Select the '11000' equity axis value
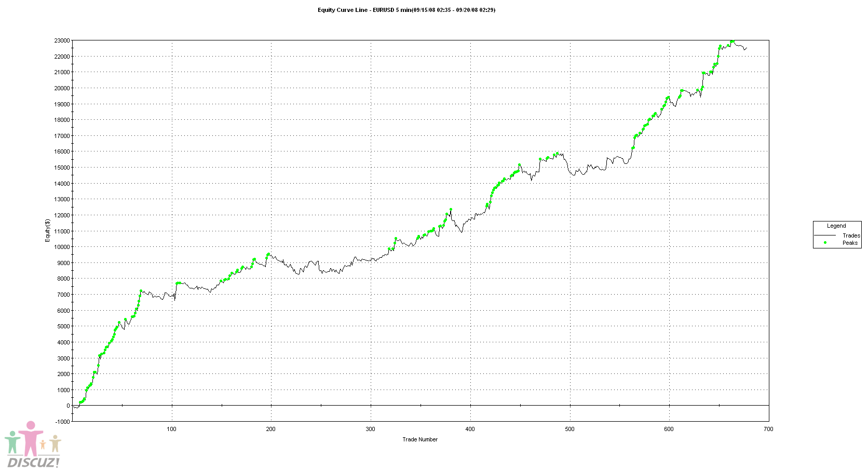This screenshot has height=472, width=868. click(x=62, y=231)
